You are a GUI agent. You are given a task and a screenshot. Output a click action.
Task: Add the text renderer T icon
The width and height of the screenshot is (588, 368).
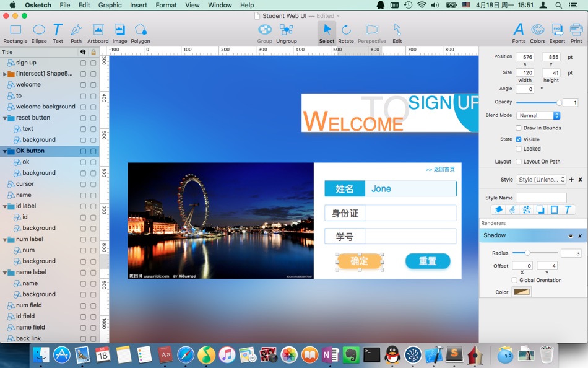point(568,210)
